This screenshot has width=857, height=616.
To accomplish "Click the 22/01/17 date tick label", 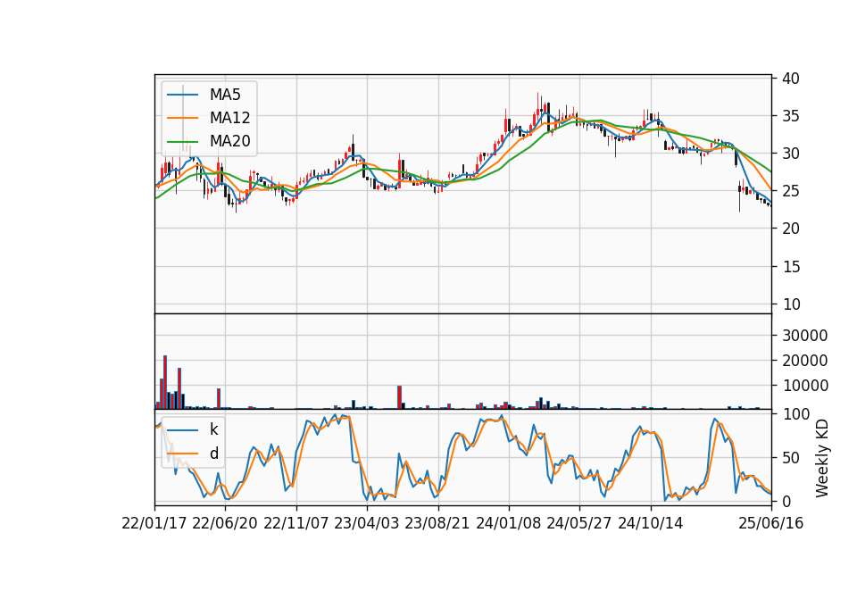I will [154, 523].
